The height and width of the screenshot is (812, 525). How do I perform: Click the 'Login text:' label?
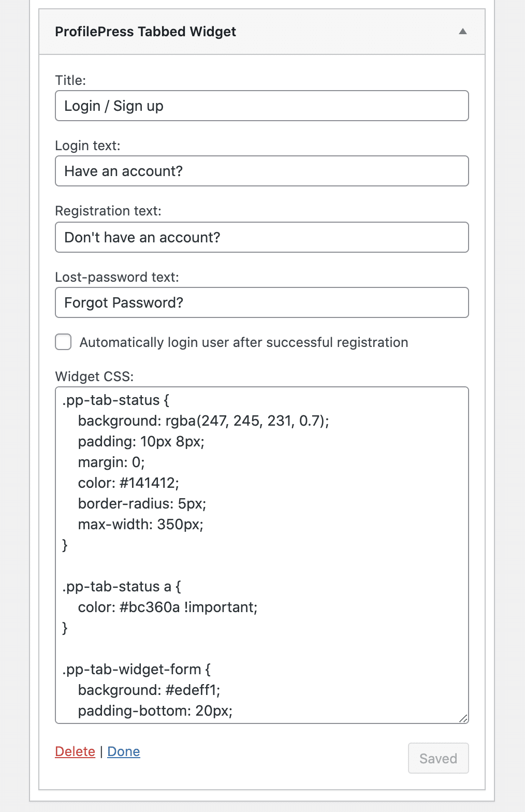87,146
